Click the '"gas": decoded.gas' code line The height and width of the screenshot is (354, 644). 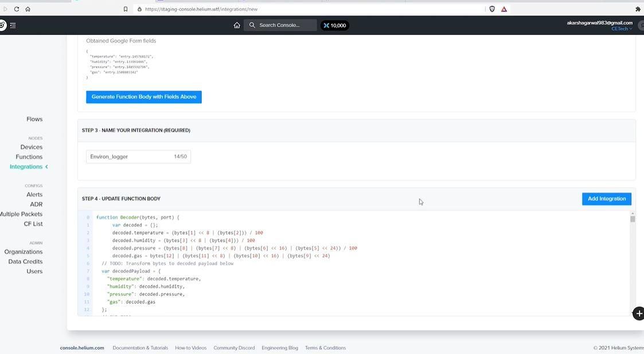pos(131,302)
